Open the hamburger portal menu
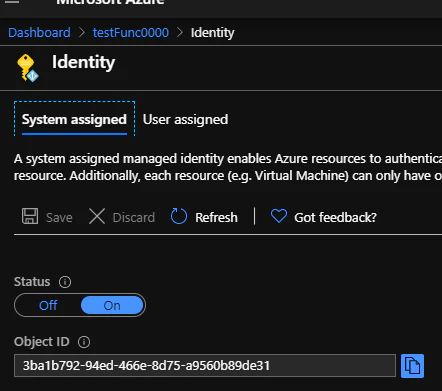Viewport: 442px width, 391px height. [x=12, y=2]
